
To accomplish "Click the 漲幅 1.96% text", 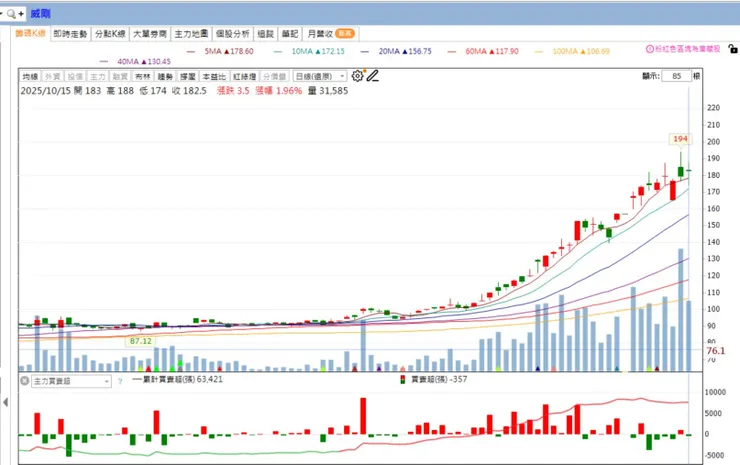I will tap(278, 91).
